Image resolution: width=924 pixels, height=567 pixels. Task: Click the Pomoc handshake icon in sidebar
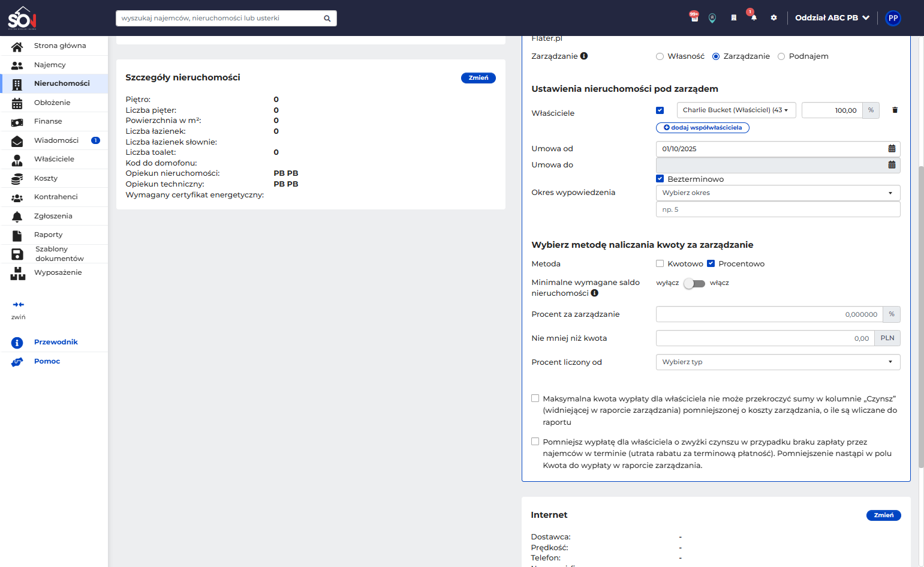coord(17,362)
